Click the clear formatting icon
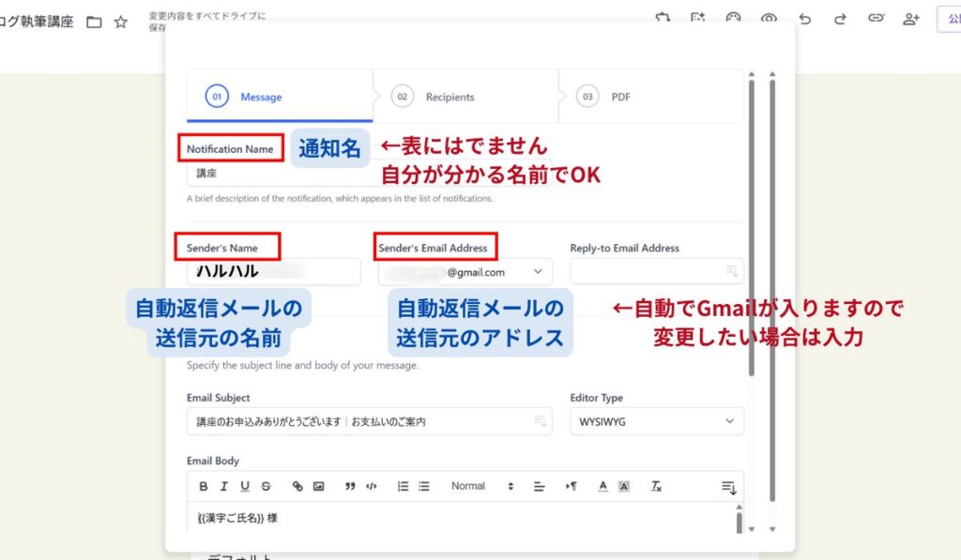 [x=657, y=486]
